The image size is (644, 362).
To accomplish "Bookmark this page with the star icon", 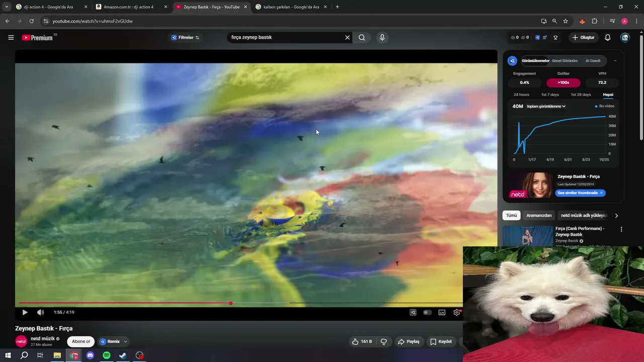I will [x=566, y=21].
